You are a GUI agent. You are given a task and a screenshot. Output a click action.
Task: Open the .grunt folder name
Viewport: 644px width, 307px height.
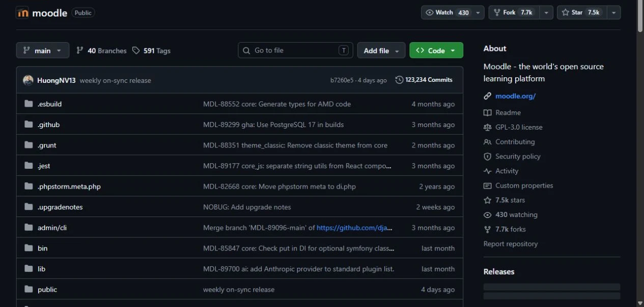47,145
